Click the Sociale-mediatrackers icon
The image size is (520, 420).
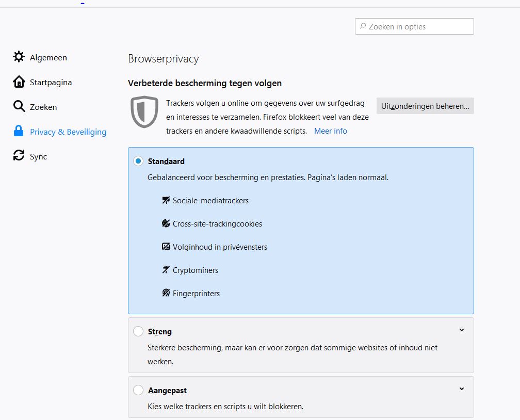coord(166,200)
